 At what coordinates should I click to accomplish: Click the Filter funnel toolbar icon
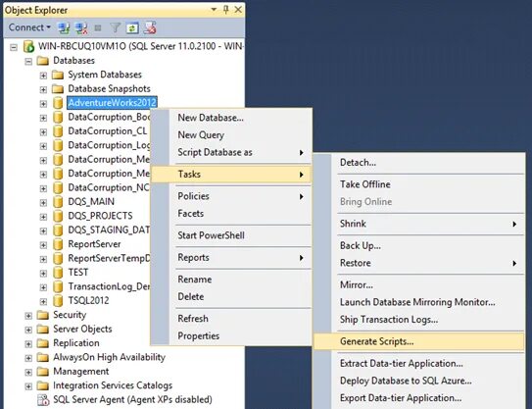point(116,27)
